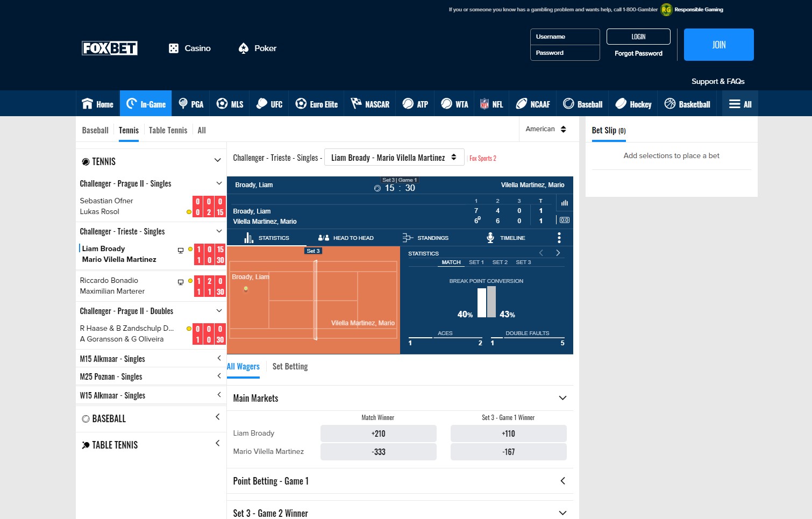Click the bar chart icon beside scoreboard
Image resolution: width=812 pixels, height=519 pixels.
coord(565,203)
